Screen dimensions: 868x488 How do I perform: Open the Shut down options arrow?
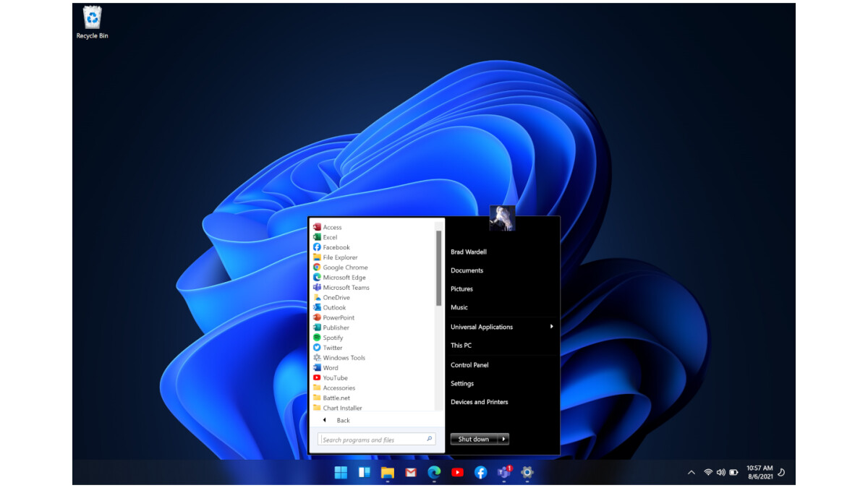(x=505, y=439)
